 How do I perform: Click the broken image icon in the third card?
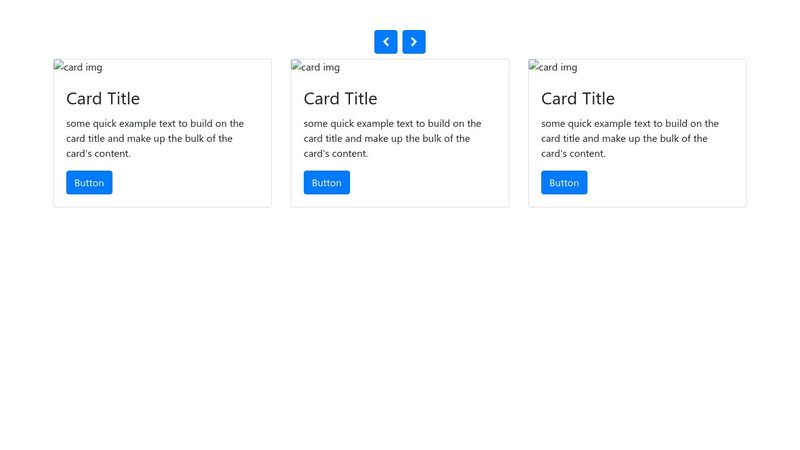tap(534, 66)
